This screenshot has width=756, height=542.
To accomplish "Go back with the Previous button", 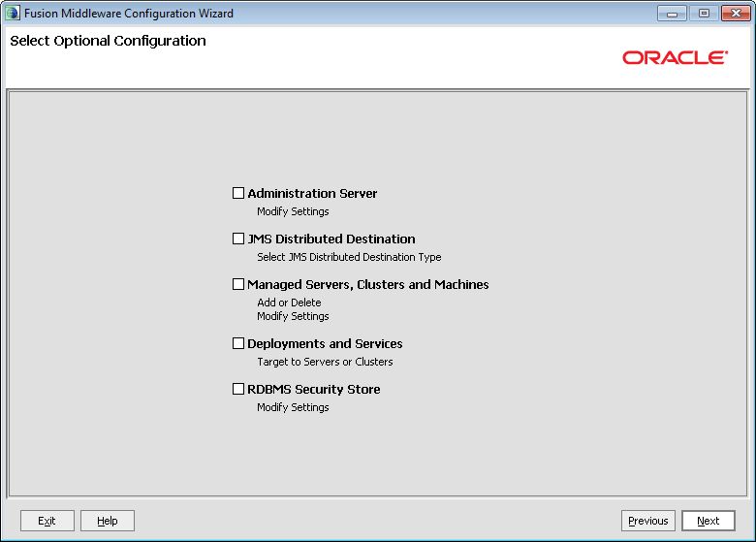I will (648, 521).
